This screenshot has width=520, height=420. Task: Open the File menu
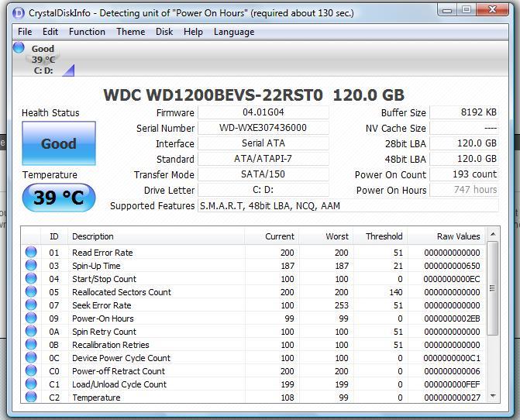(x=25, y=32)
